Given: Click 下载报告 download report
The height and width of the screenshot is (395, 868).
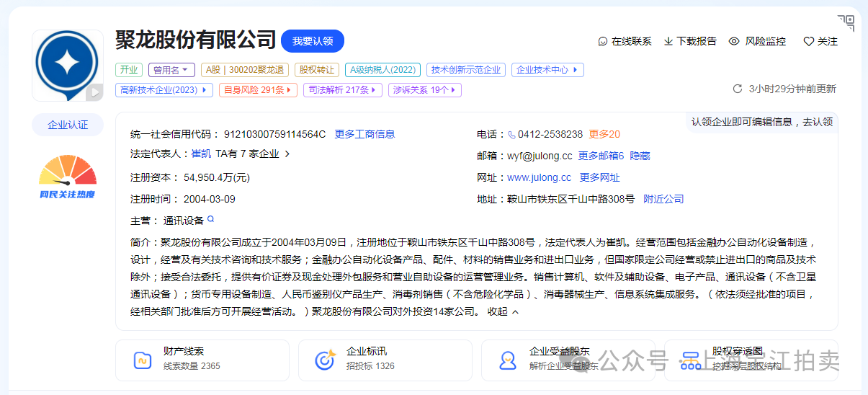Looking at the screenshot, I should pyautogui.click(x=690, y=42).
